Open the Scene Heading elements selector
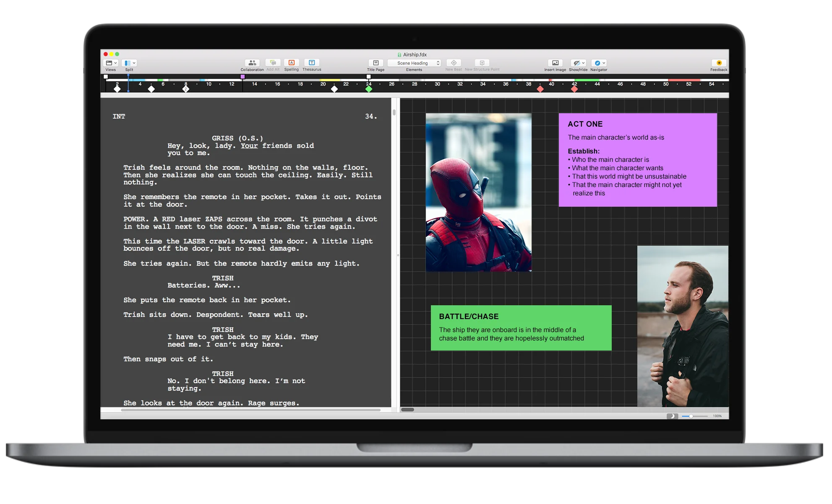The image size is (832, 504). pyautogui.click(x=414, y=63)
